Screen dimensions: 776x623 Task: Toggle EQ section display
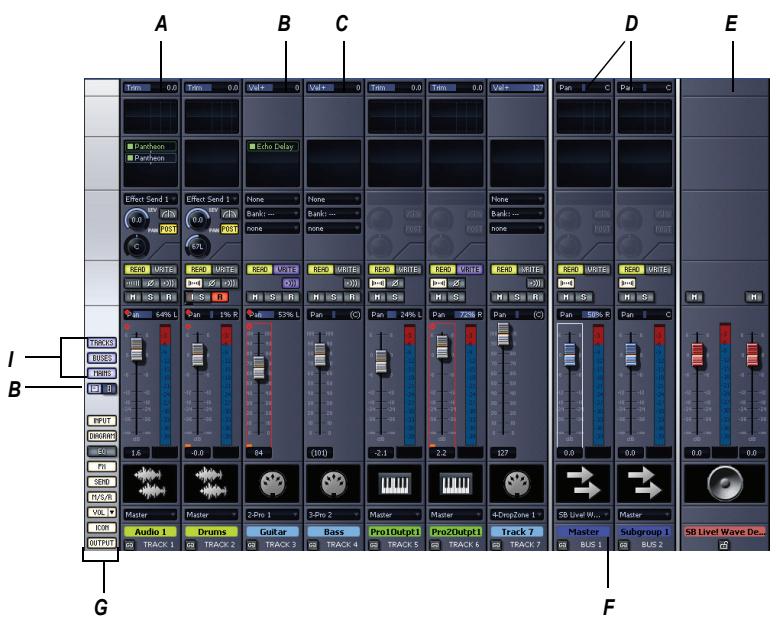click(102, 451)
